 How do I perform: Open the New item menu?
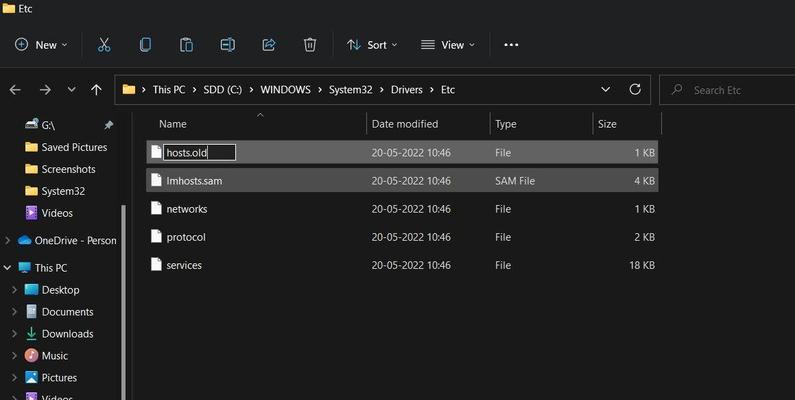click(x=41, y=45)
